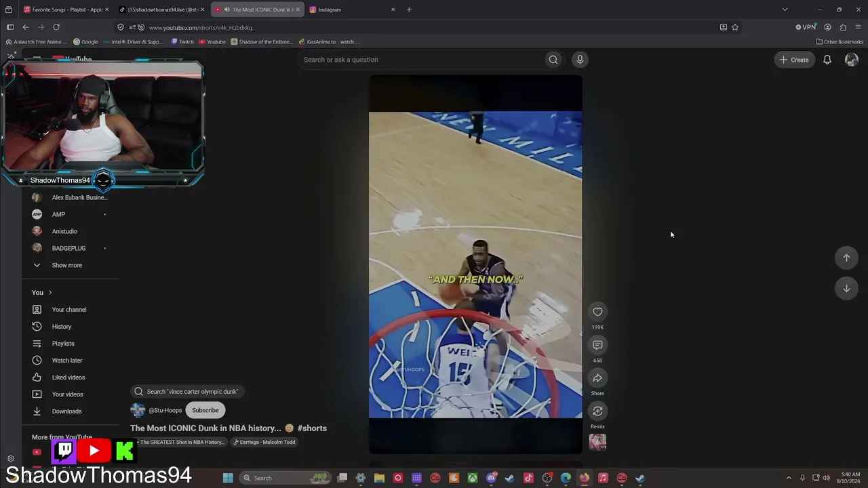Open the browser profile account icon

[x=827, y=27]
